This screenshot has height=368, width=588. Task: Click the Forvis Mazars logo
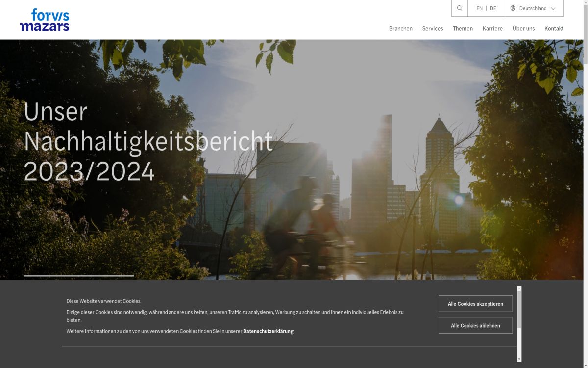tap(45, 19)
